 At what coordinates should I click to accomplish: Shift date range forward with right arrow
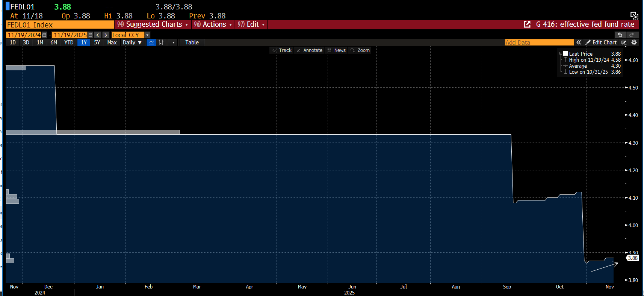coord(106,35)
